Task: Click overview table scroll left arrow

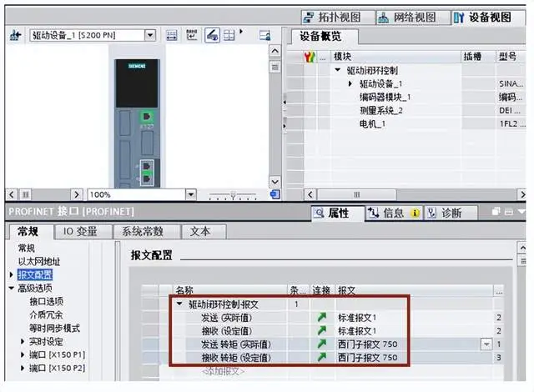Action: pos(310,194)
